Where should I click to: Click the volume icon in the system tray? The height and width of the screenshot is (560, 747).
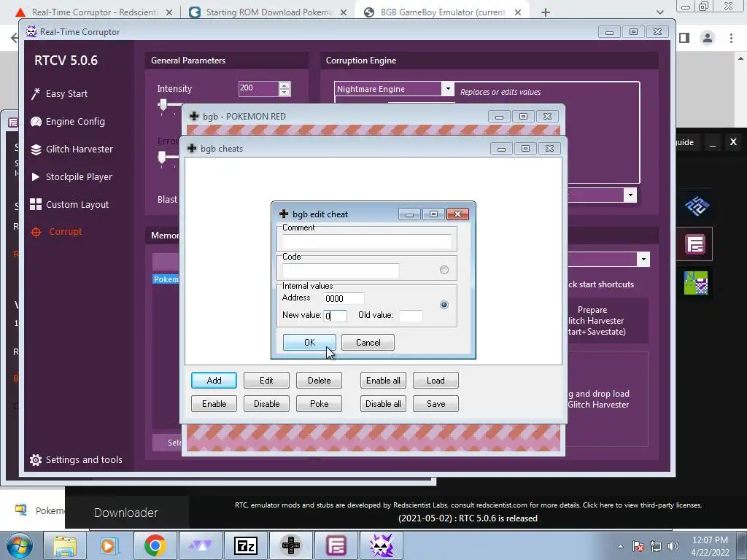tap(673, 546)
